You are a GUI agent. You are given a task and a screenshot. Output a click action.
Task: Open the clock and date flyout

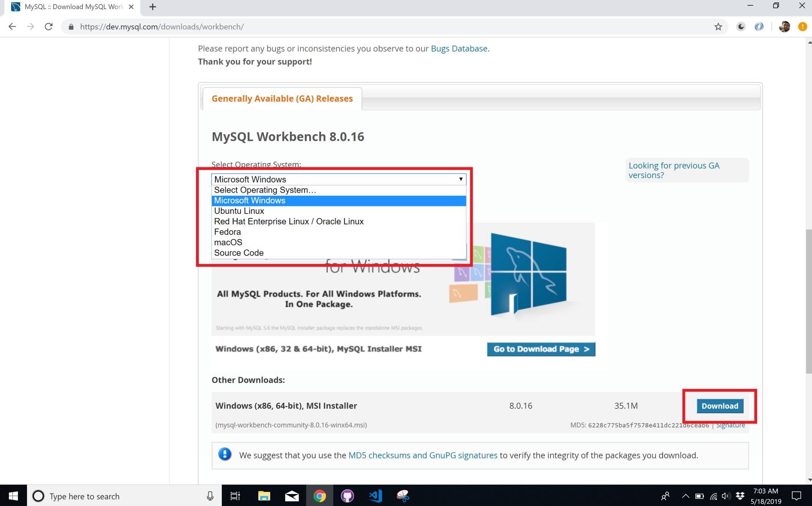(766, 496)
